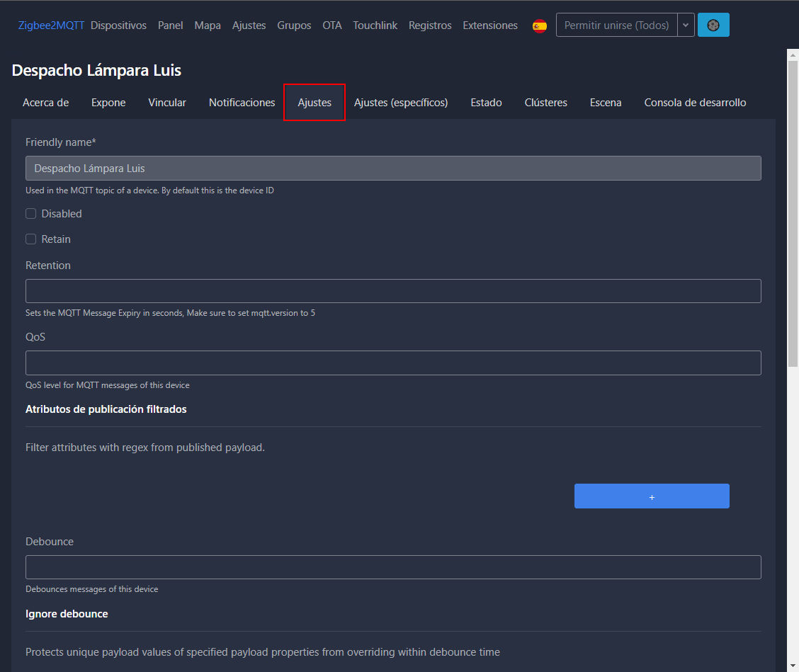Click the blue theme switcher icon button
799x672 pixels.
click(713, 25)
